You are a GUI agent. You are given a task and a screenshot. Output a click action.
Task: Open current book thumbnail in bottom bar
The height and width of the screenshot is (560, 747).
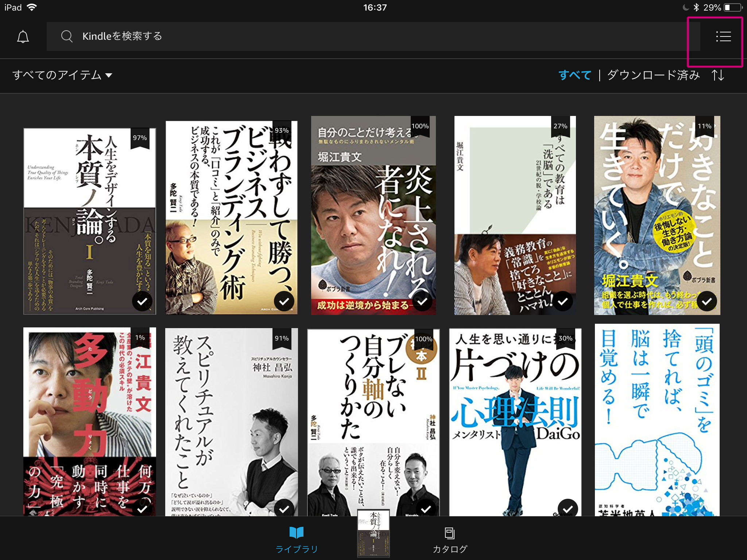coord(373,533)
